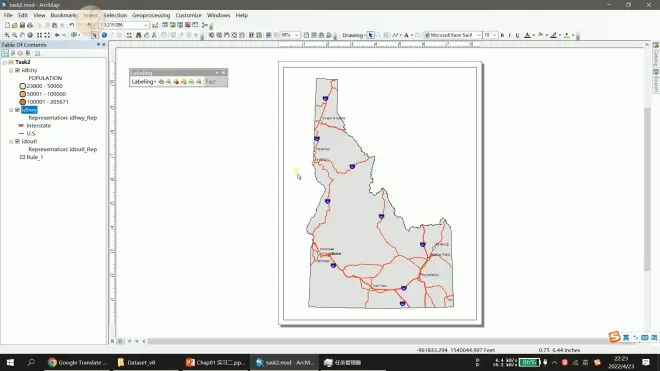Select the Pan hand tool
The height and width of the screenshot is (371, 660).
pos(22,35)
